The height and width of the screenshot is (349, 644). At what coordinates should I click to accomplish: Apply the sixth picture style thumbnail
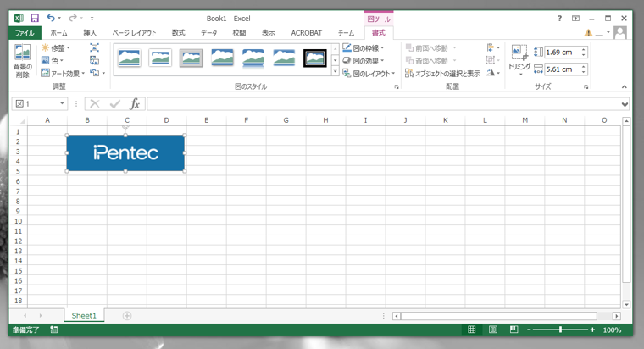(284, 58)
